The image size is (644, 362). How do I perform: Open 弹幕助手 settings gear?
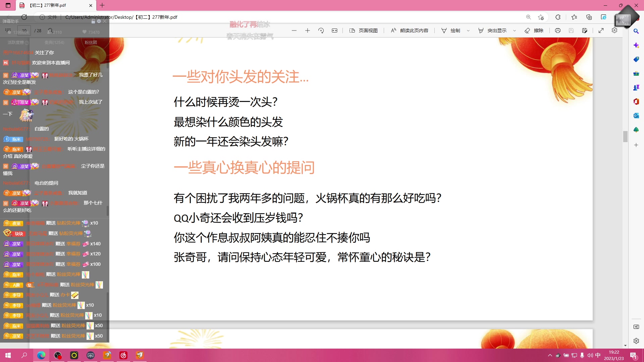pyautogui.click(x=99, y=21)
